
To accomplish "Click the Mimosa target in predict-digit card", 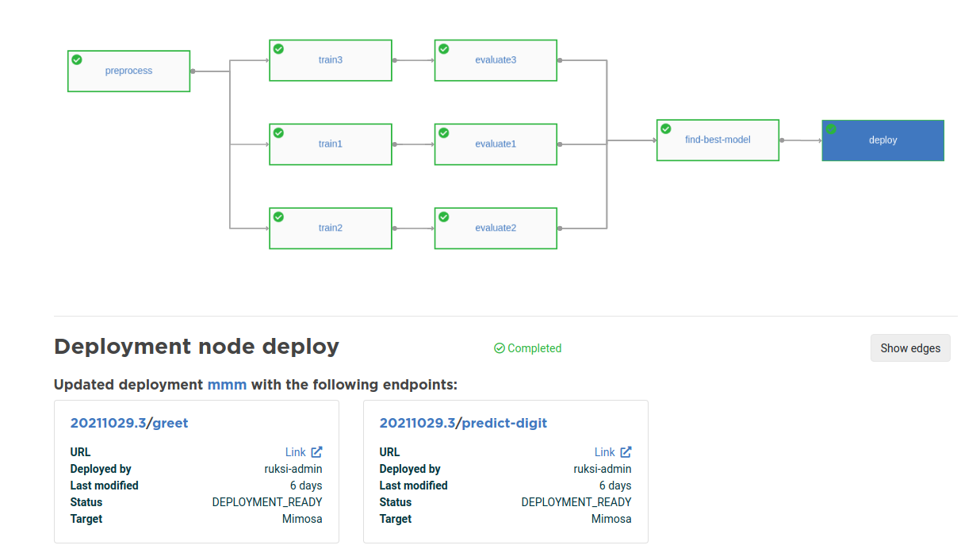I will (x=611, y=519).
